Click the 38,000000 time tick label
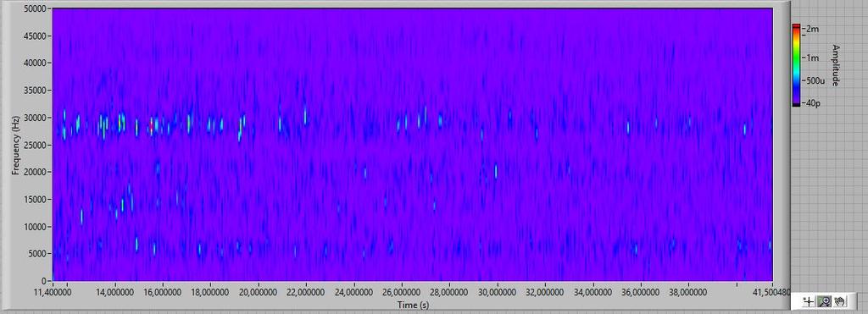 [x=688, y=290]
